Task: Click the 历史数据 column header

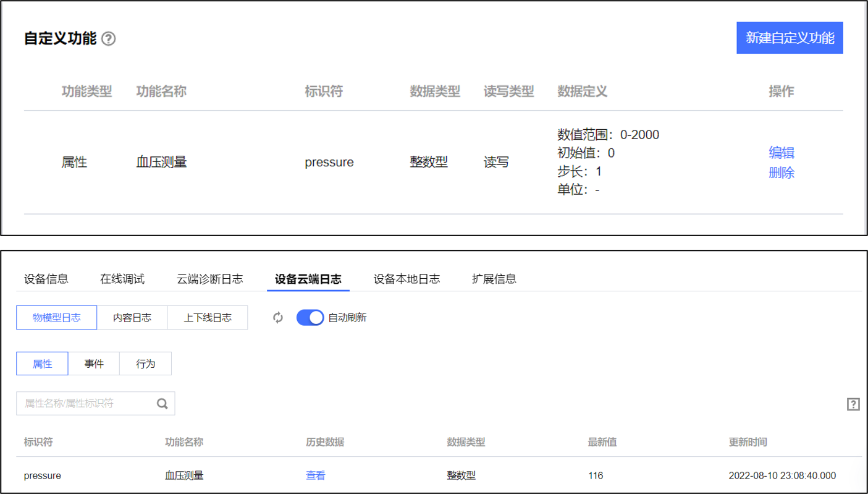Action: point(325,442)
